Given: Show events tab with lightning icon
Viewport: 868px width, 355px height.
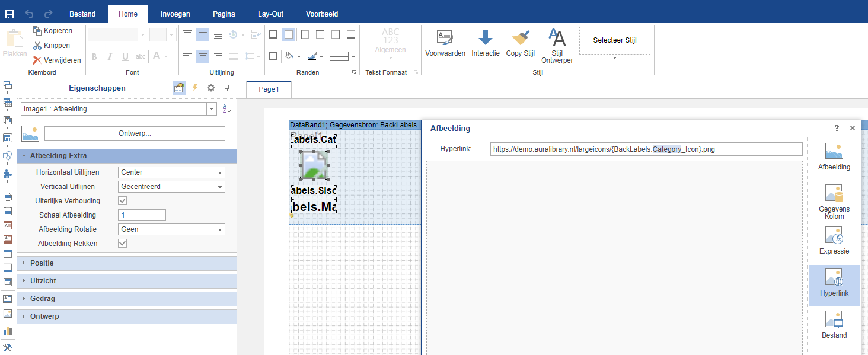Looking at the screenshot, I should tap(195, 88).
